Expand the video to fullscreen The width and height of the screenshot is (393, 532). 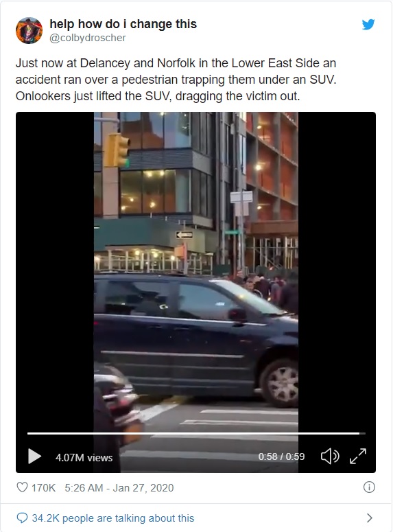point(358,456)
